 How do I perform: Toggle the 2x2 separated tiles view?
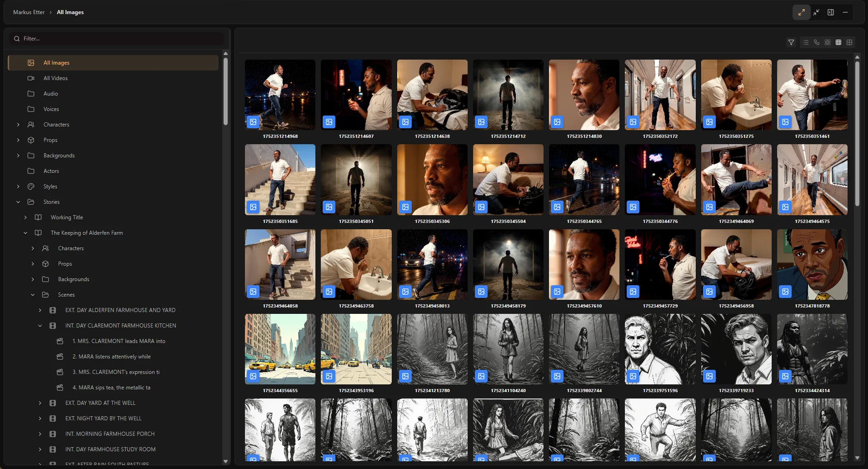[828, 42]
